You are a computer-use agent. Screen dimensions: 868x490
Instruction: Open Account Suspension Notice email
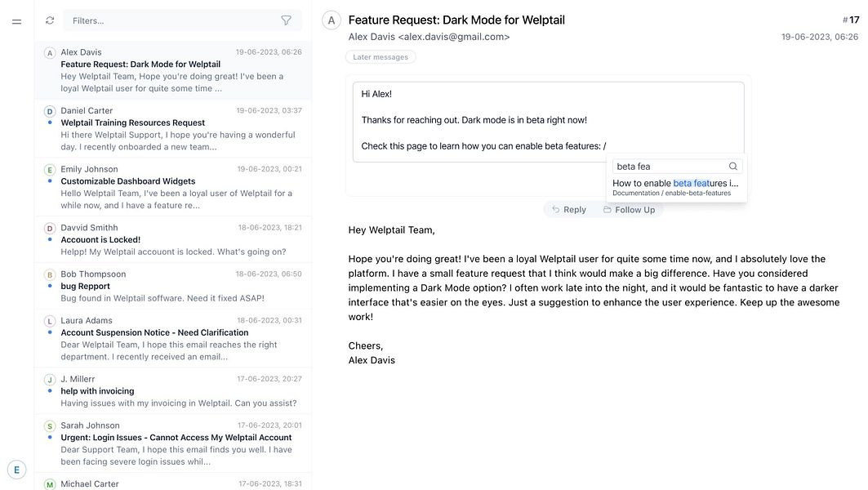click(x=173, y=338)
